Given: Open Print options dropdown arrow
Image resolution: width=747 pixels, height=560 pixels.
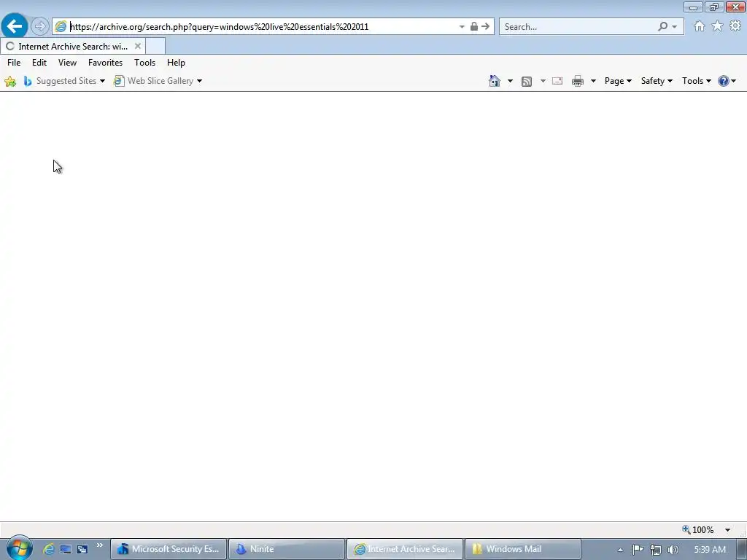Looking at the screenshot, I should (x=593, y=81).
